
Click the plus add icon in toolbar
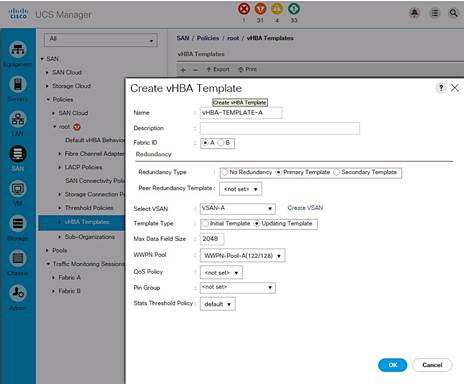(x=183, y=70)
